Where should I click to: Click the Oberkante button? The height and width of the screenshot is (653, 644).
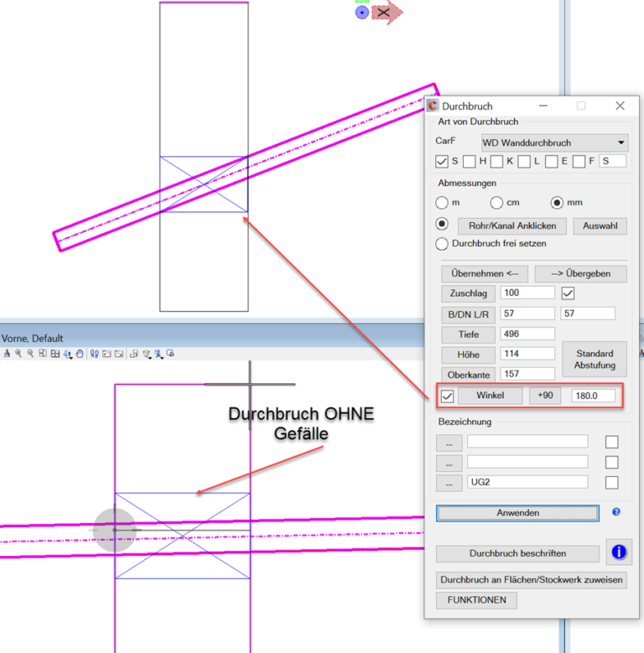(468, 375)
